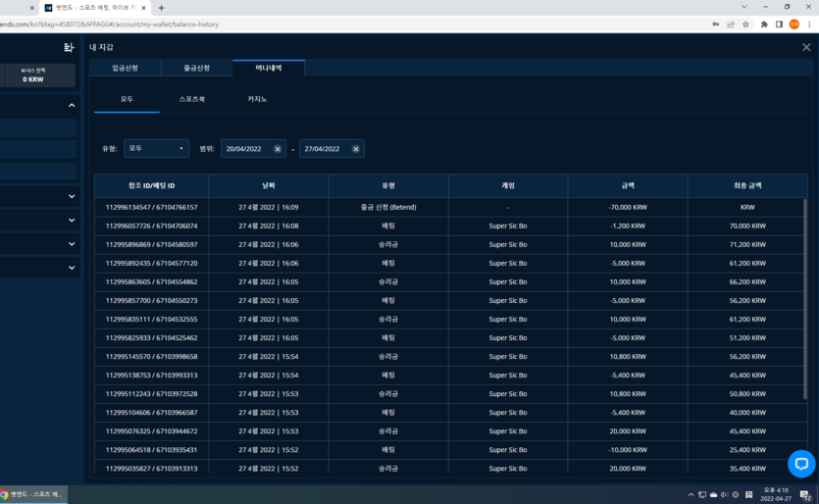The image size is (819, 504).
Task: Click the taskbar clock 4:10
Action: pos(776,494)
